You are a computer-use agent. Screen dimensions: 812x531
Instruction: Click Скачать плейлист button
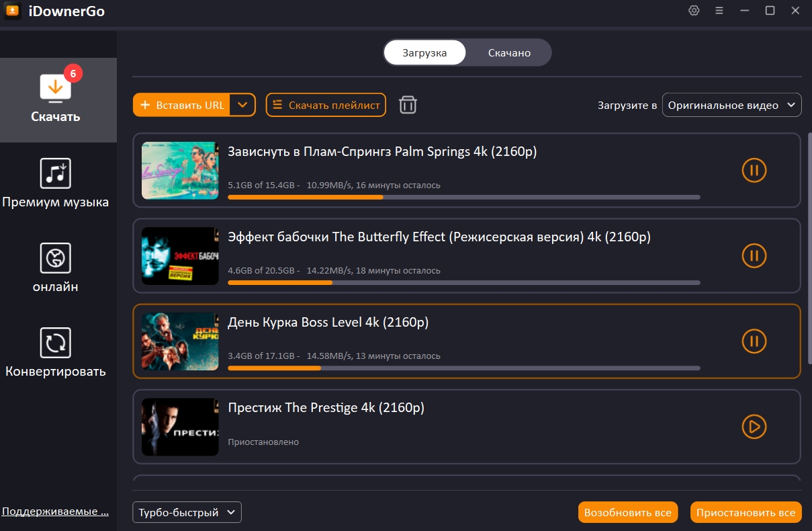(326, 105)
